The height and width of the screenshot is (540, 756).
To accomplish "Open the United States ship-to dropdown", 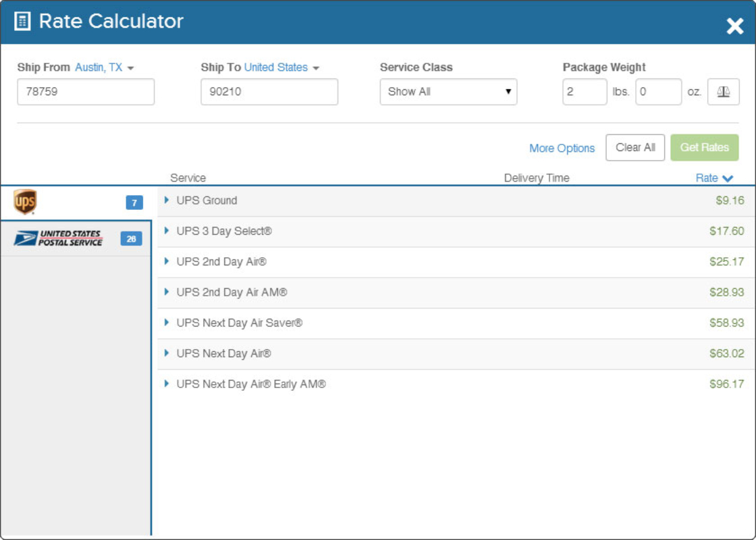I will [281, 67].
